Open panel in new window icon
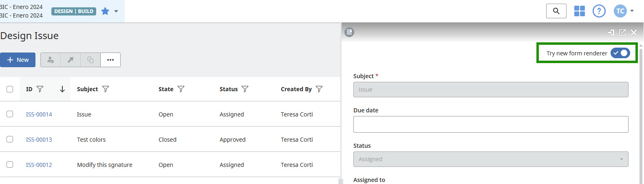The image size is (644, 184). click(x=622, y=33)
